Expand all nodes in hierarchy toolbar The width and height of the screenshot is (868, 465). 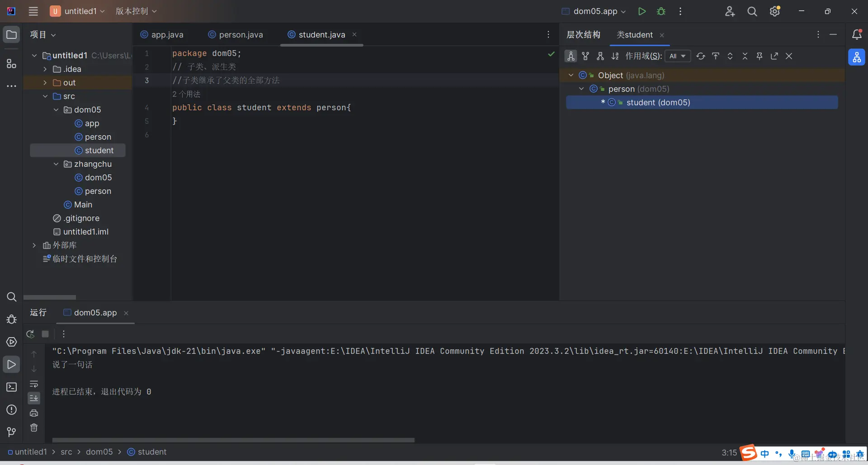[x=730, y=56]
